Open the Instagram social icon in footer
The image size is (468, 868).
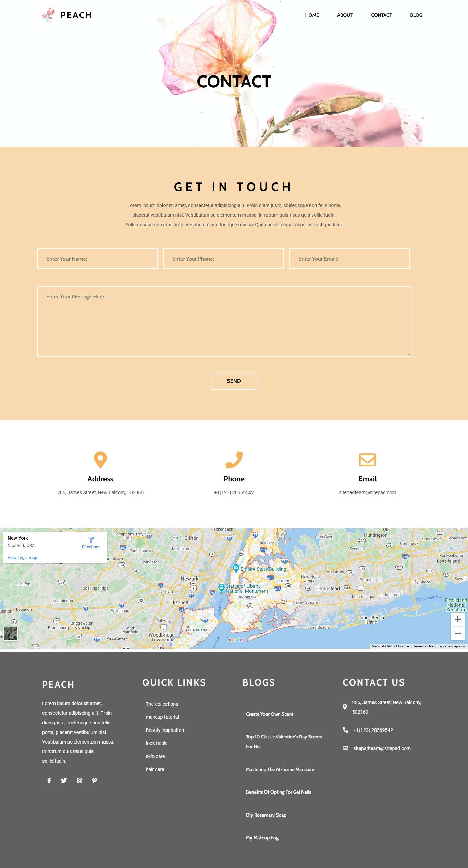79,781
